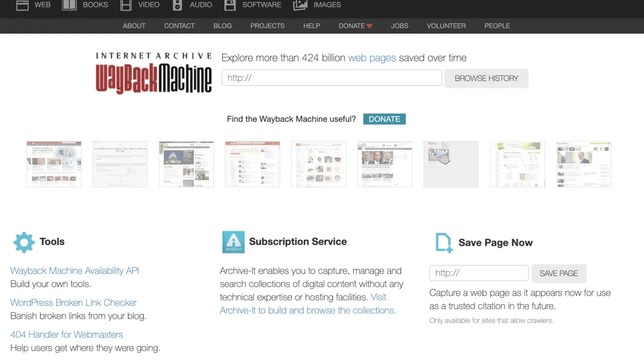
Task: Open the 404 Handler for Webmasters link
Action: click(x=66, y=334)
